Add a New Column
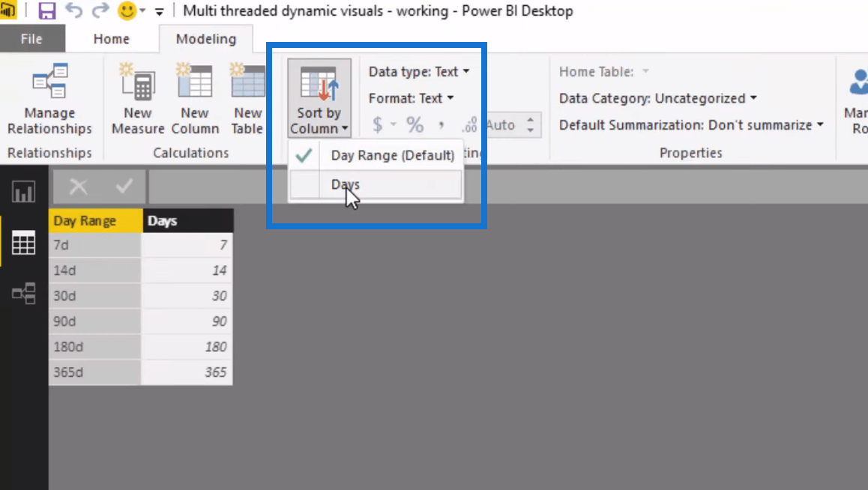Screen dimensions: 868x490 195,98
